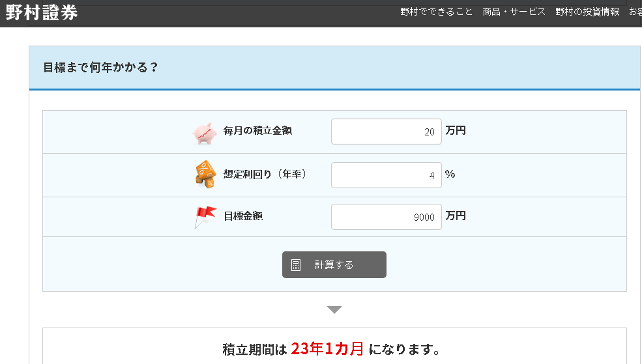The height and width of the screenshot is (364, 642).
Task: Click the pink piggy bank icon
Action: (x=204, y=132)
